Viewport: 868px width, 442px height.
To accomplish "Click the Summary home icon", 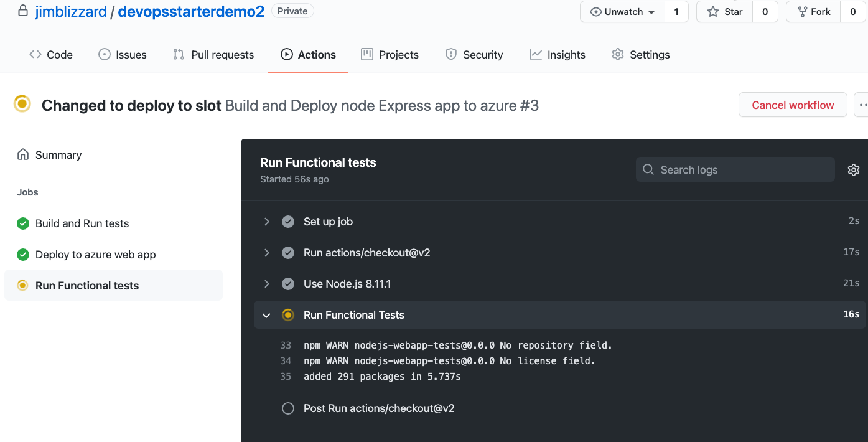I will (23, 154).
